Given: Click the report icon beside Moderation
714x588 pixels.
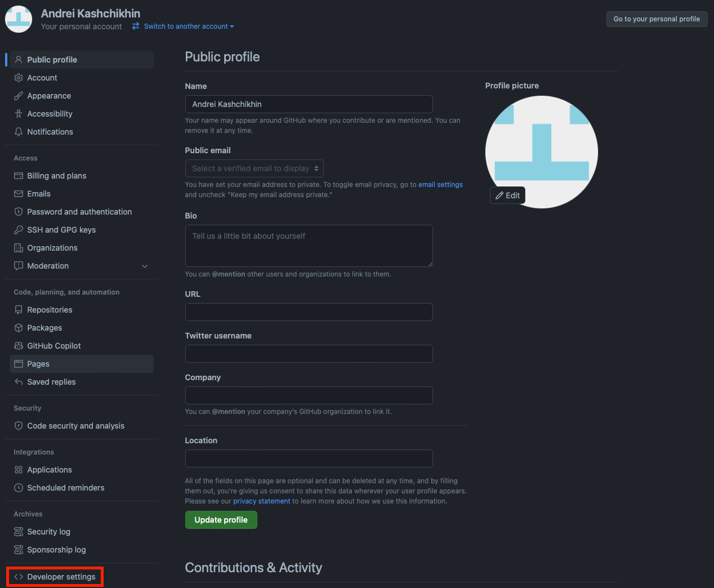Looking at the screenshot, I should point(19,266).
